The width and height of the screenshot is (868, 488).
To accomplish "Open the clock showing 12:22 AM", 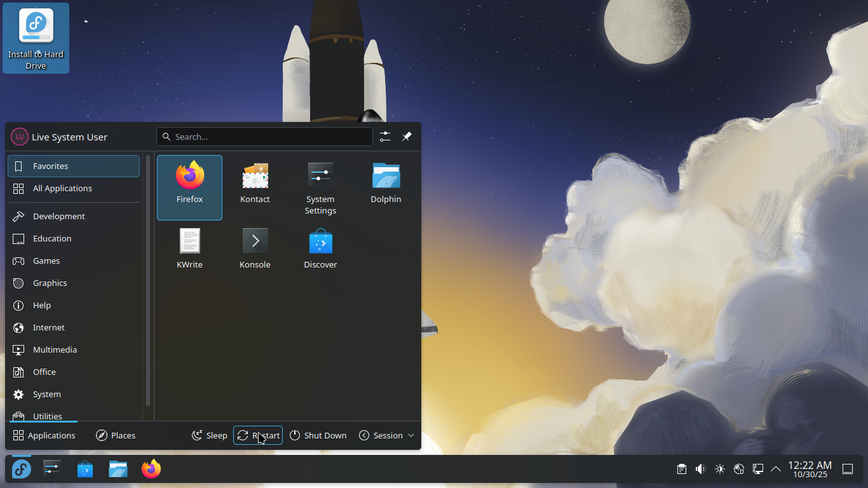I will (x=810, y=470).
